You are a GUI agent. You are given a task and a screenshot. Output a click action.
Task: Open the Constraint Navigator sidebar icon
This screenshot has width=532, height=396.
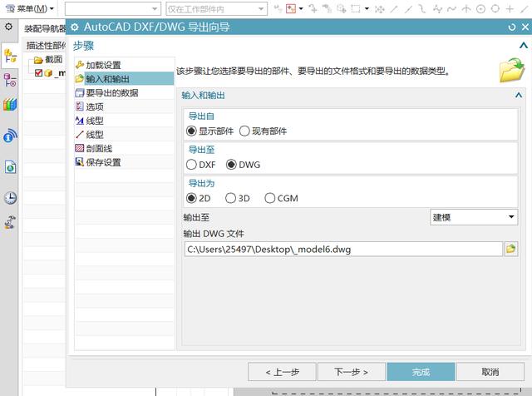click(x=10, y=80)
